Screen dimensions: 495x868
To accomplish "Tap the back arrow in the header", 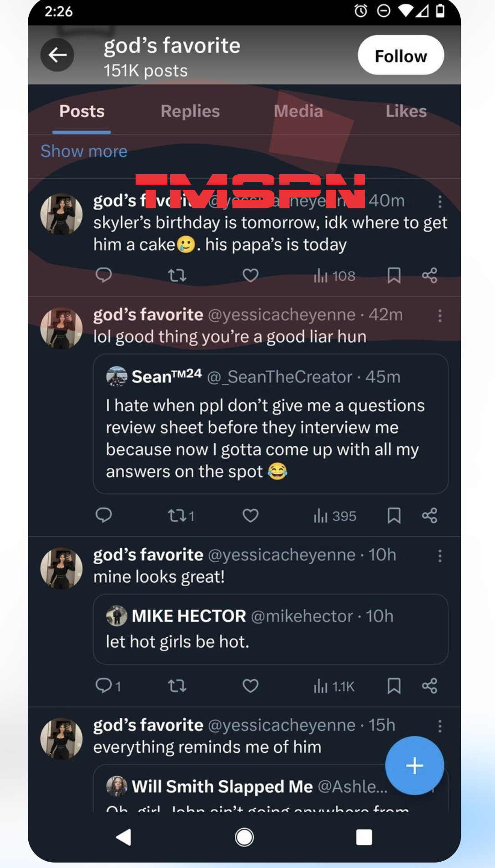I will coord(57,55).
